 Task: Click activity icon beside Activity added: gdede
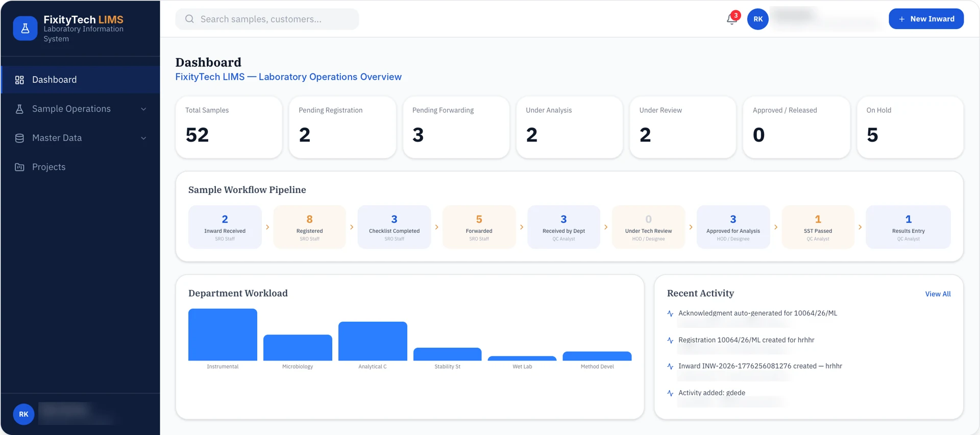670,393
